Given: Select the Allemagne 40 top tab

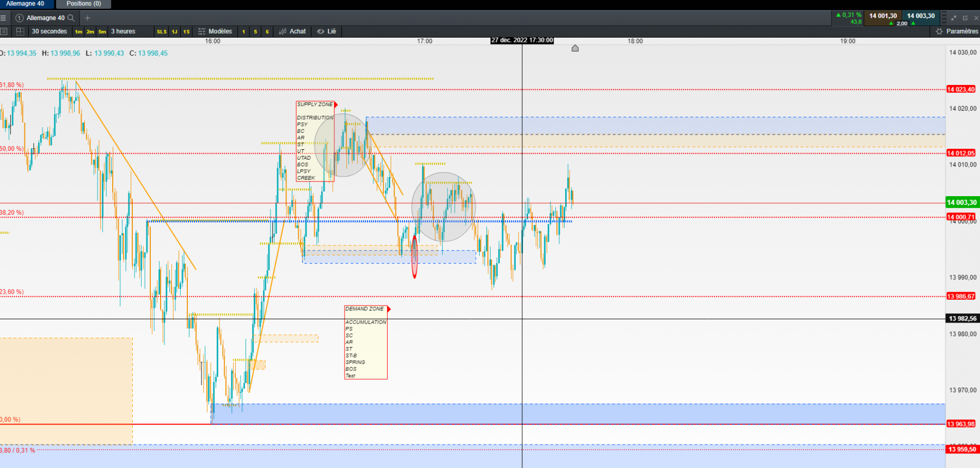Looking at the screenshot, I should coord(26,4).
